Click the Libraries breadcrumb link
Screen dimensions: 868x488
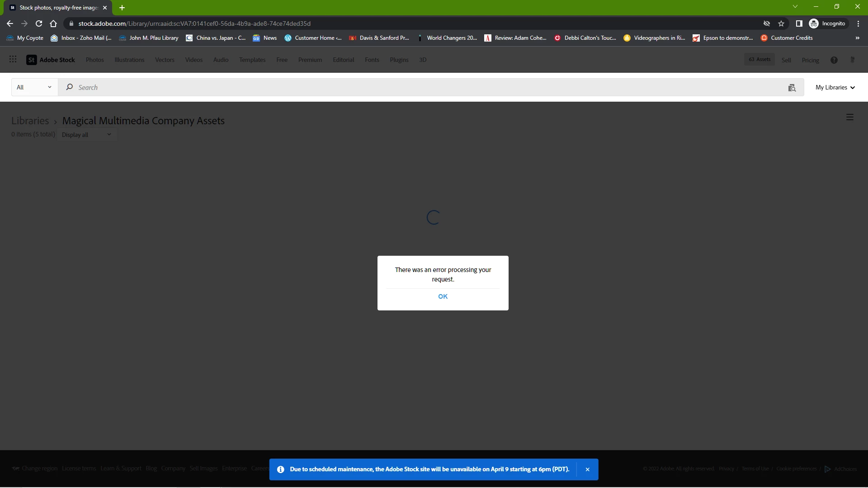click(x=30, y=121)
